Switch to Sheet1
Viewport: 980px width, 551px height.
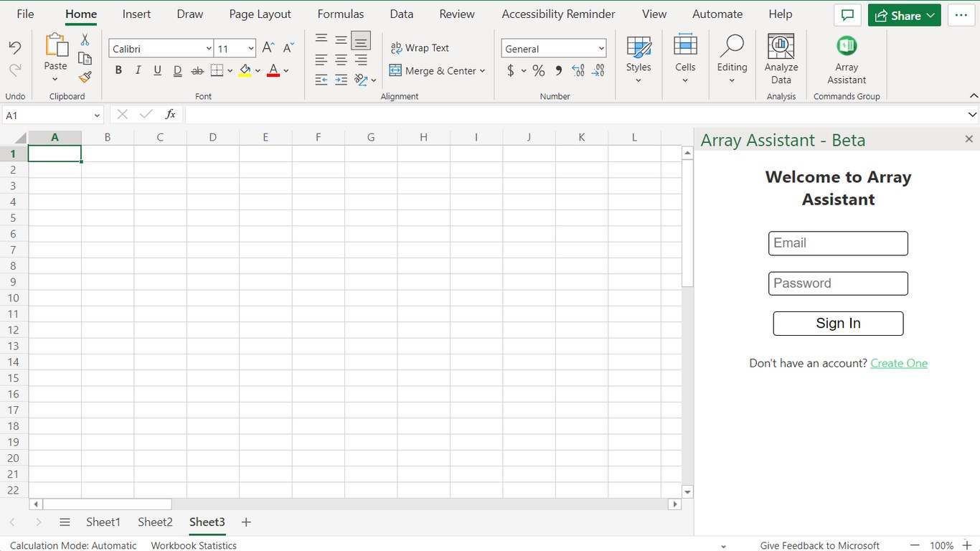pos(103,522)
